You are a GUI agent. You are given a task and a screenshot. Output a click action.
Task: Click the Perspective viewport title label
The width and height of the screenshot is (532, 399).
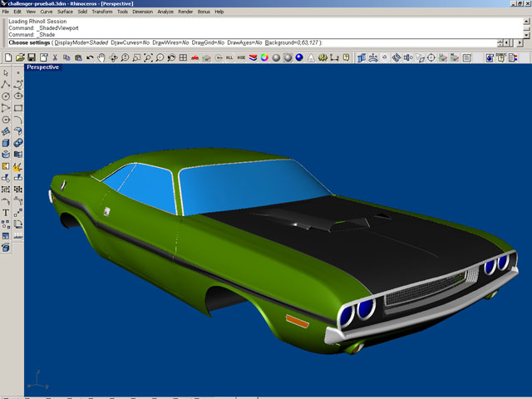pyautogui.click(x=42, y=67)
